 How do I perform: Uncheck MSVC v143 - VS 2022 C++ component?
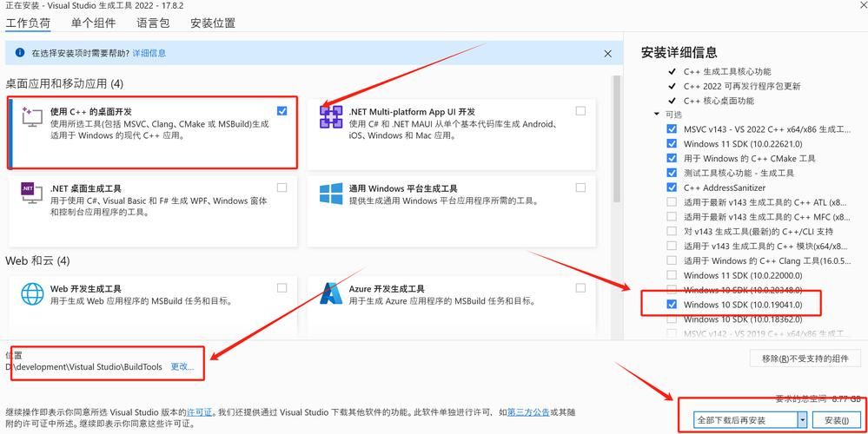(672, 128)
